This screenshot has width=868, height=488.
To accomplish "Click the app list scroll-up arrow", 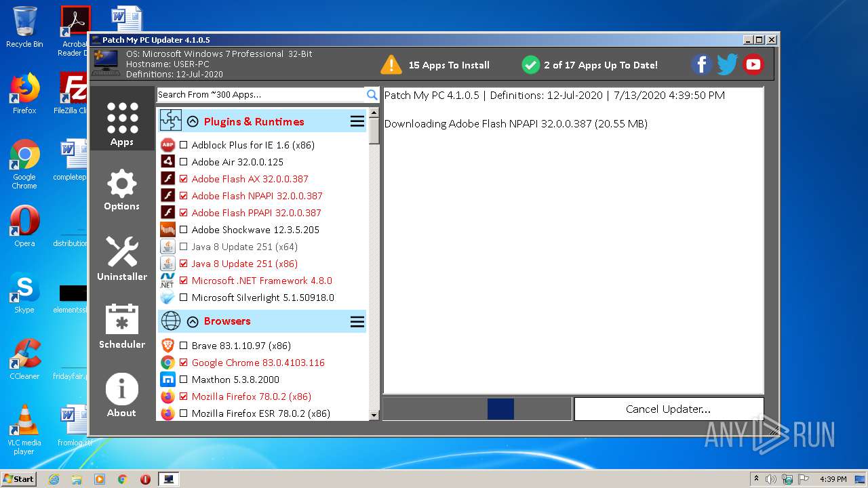I will point(374,113).
